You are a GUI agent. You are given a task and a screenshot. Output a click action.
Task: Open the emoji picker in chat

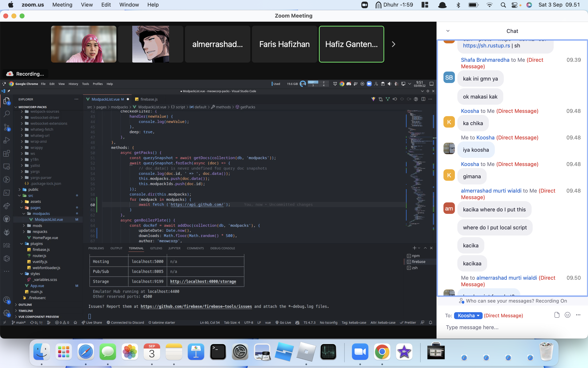click(x=568, y=315)
